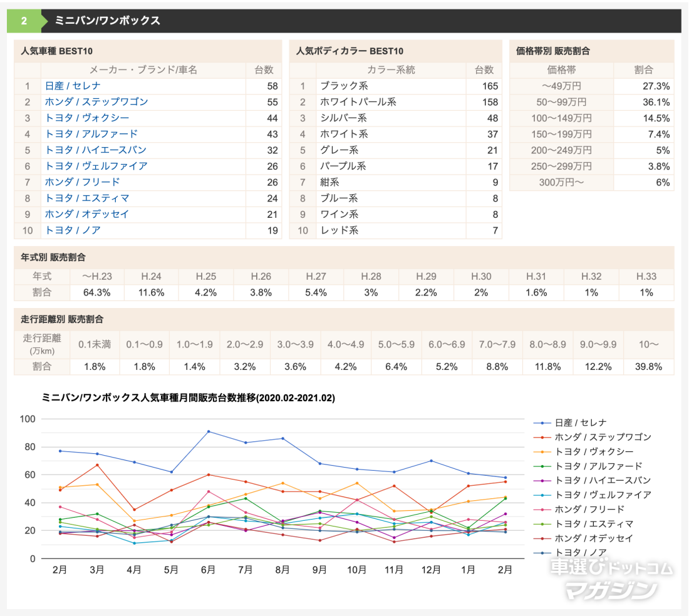Image resolution: width=689 pixels, height=616 pixels.
Task: Pick トヨタ / アルファード in the chart legend
Action: (598, 466)
